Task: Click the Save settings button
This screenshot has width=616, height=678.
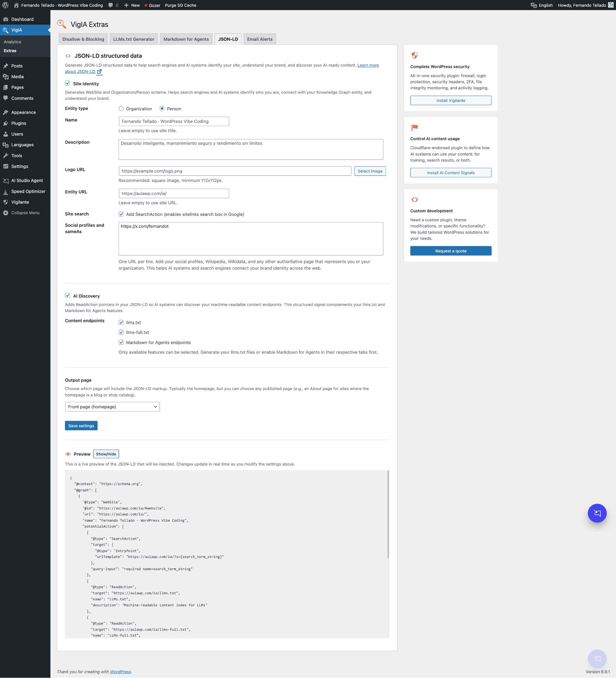Action: (x=81, y=425)
